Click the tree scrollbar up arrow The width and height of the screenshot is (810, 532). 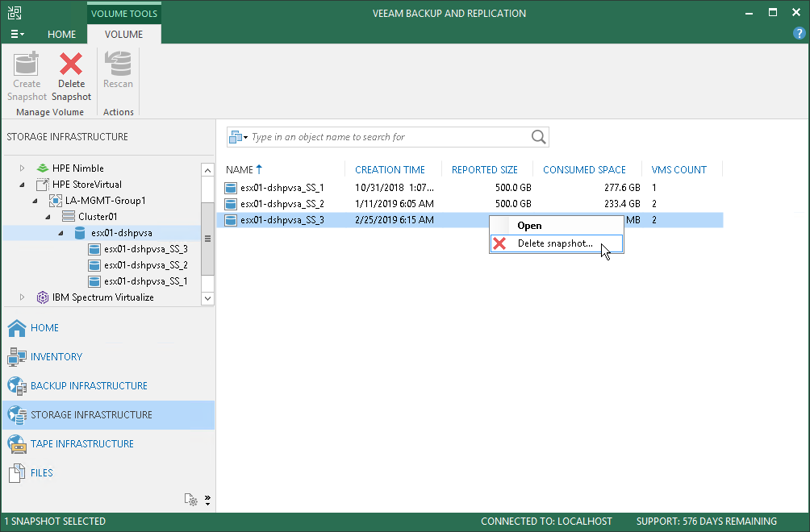[207, 170]
